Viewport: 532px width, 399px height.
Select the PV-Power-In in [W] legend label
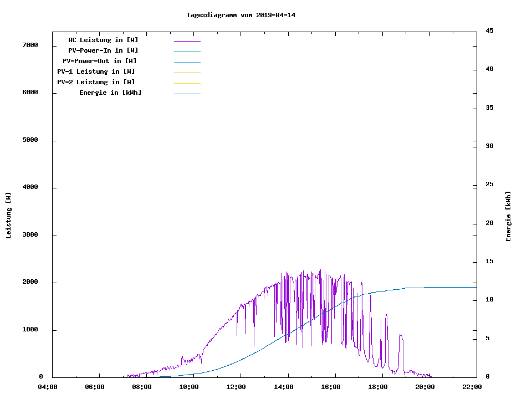(x=107, y=50)
